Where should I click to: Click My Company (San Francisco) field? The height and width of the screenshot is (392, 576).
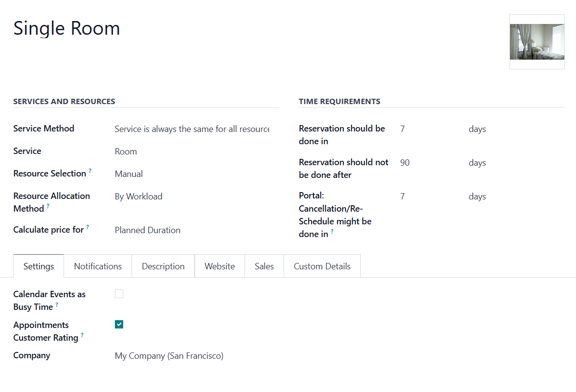click(x=169, y=356)
